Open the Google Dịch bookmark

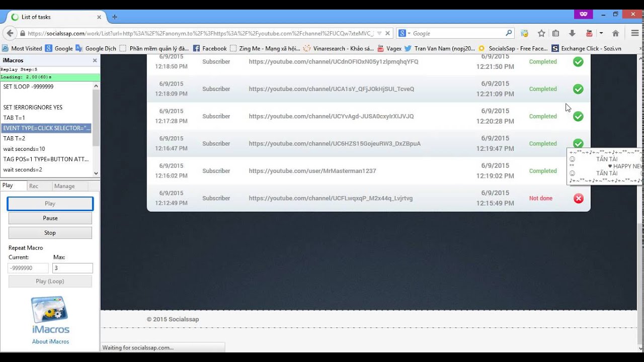point(96,48)
